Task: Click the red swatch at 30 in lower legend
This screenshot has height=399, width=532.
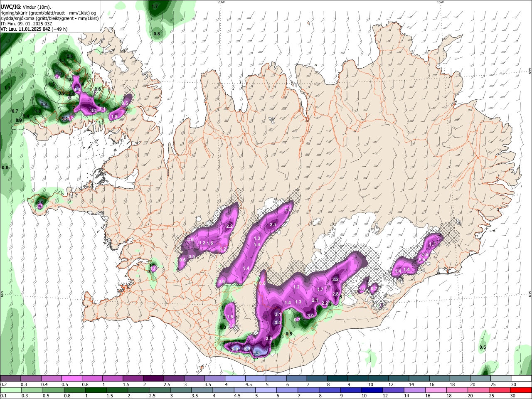Action: click(x=521, y=390)
